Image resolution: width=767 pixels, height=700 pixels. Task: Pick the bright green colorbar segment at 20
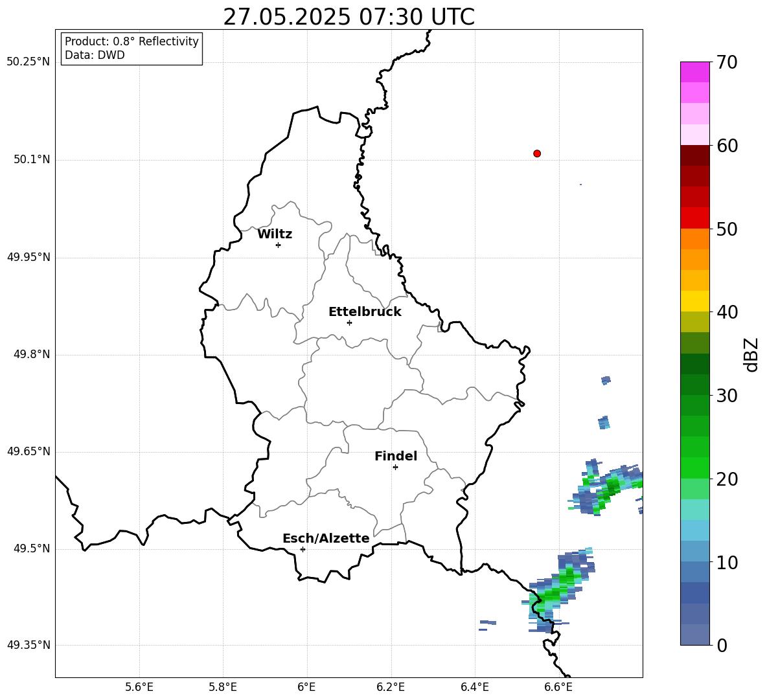pyautogui.click(x=695, y=468)
